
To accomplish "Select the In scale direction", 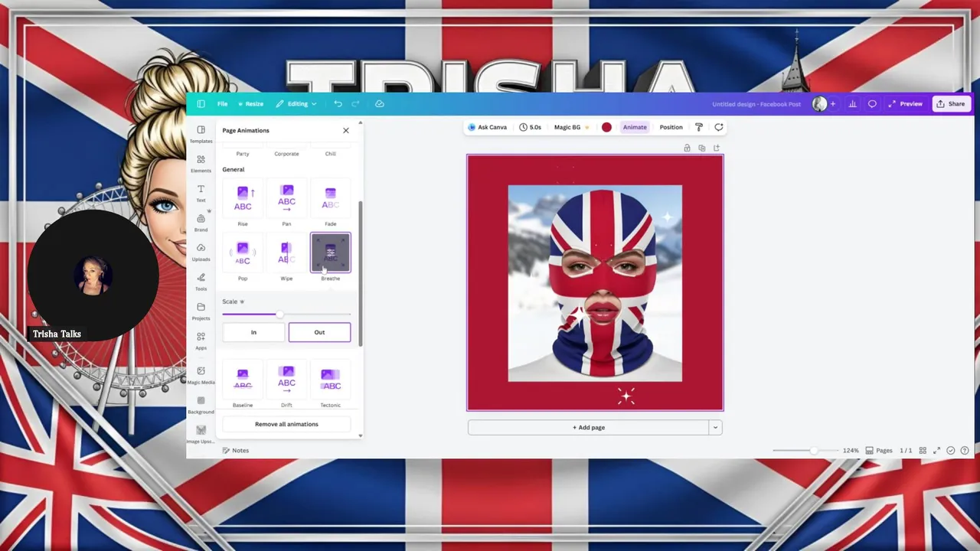I will click(x=253, y=332).
